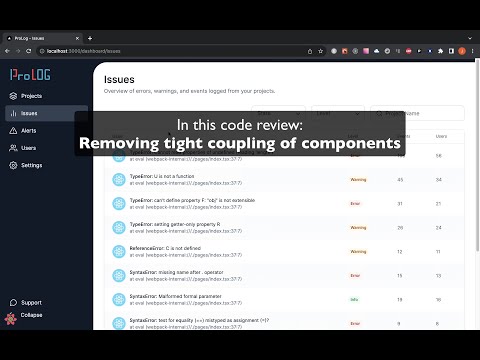Open the Alerts sidebar item
The height and width of the screenshot is (360, 480).
point(23,131)
